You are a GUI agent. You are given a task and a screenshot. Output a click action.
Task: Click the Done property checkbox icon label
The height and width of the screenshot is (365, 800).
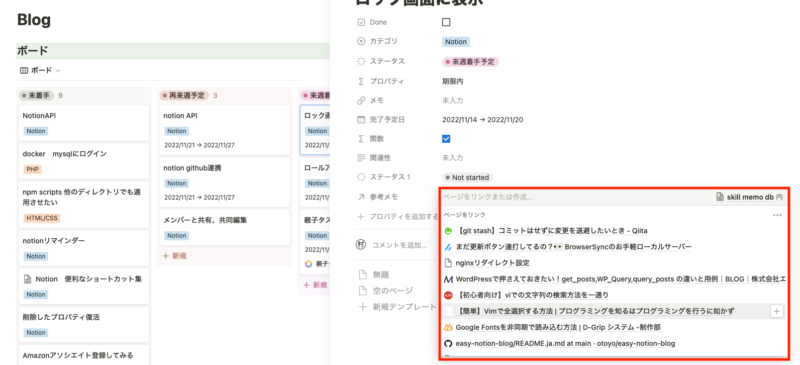tap(361, 22)
